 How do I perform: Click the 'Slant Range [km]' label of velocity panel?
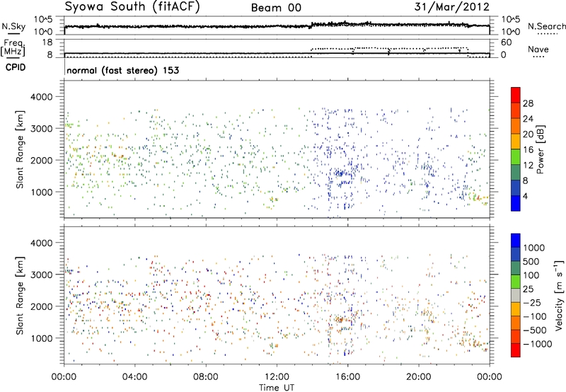click(x=20, y=295)
